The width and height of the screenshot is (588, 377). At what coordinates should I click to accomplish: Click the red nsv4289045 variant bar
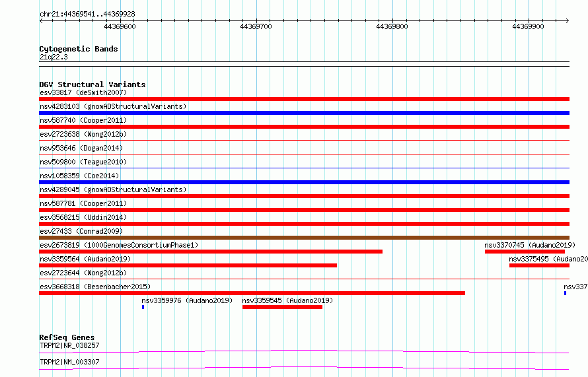[304, 196]
